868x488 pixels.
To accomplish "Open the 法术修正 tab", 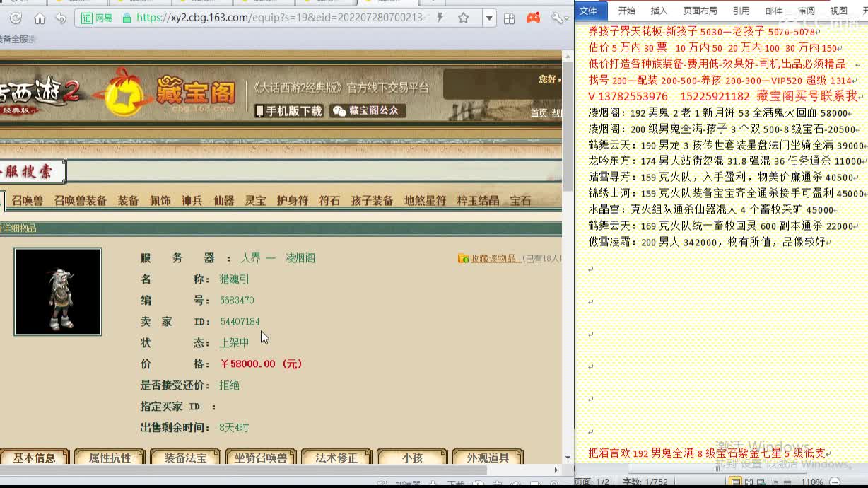I will [x=336, y=458].
